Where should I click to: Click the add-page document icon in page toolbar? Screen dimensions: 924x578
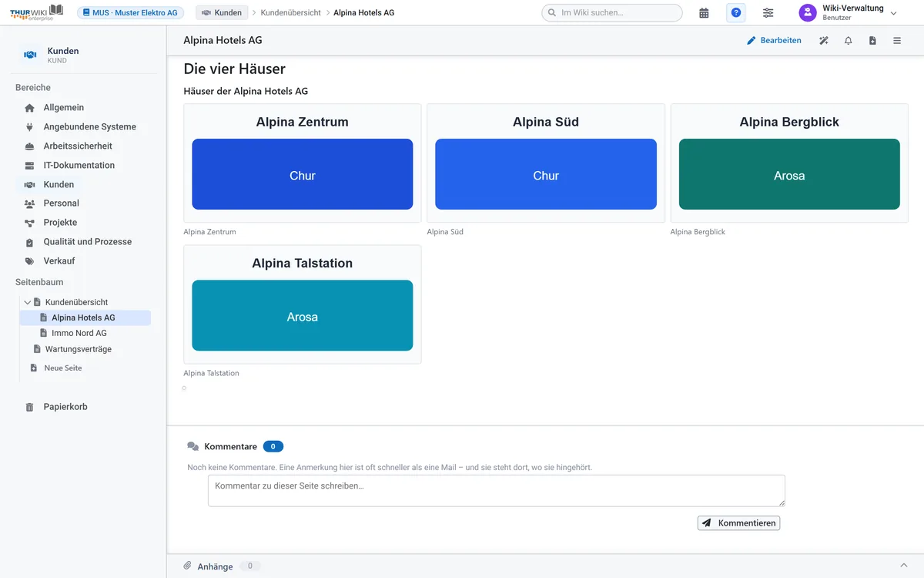[x=872, y=41]
